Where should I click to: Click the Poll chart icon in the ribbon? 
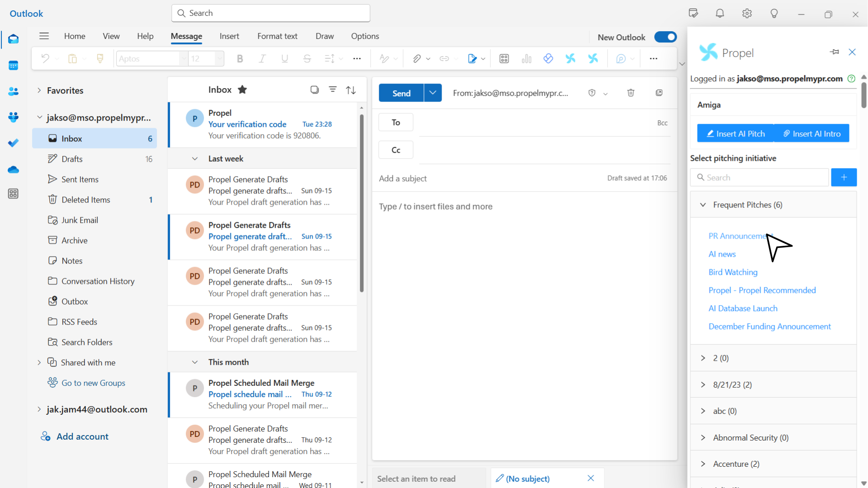pyautogui.click(x=526, y=58)
